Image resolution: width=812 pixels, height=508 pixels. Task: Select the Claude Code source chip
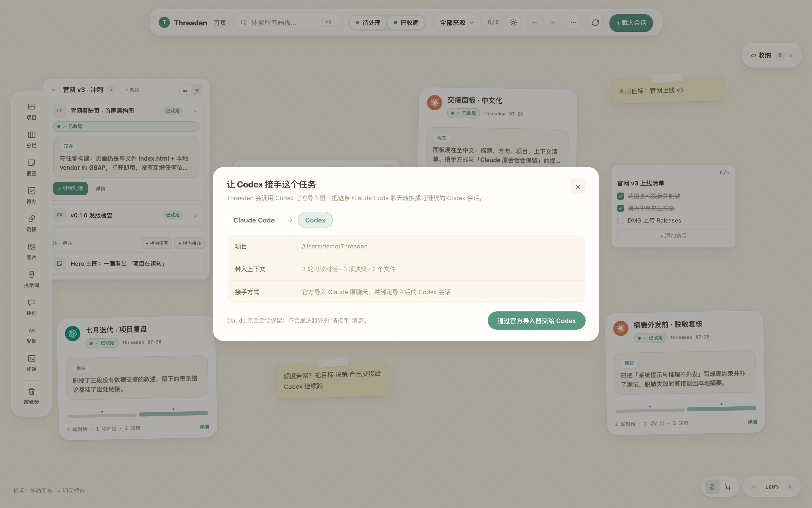point(254,220)
